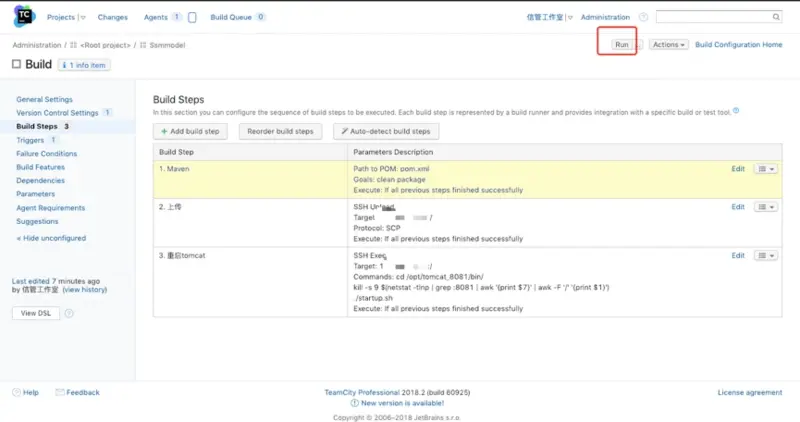The height and width of the screenshot is (422, 800).
Task: Click Reorder build steps button
Action: 280,131
